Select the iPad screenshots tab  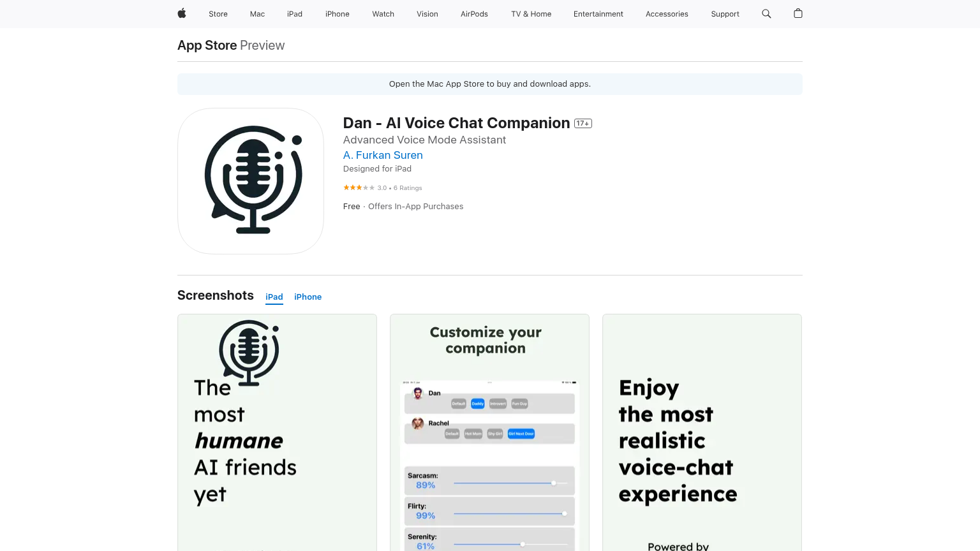(x=274, y=297)
